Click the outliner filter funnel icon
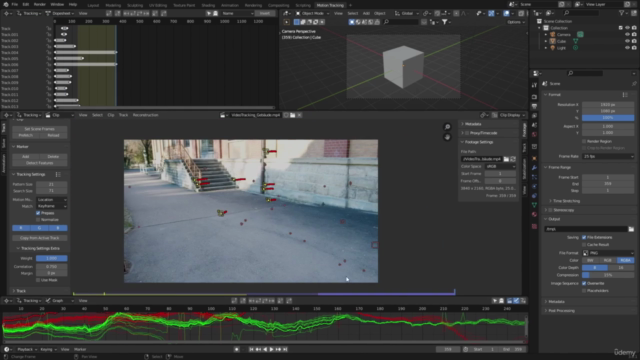Screen dimensions: 640x360 (622, 13)
